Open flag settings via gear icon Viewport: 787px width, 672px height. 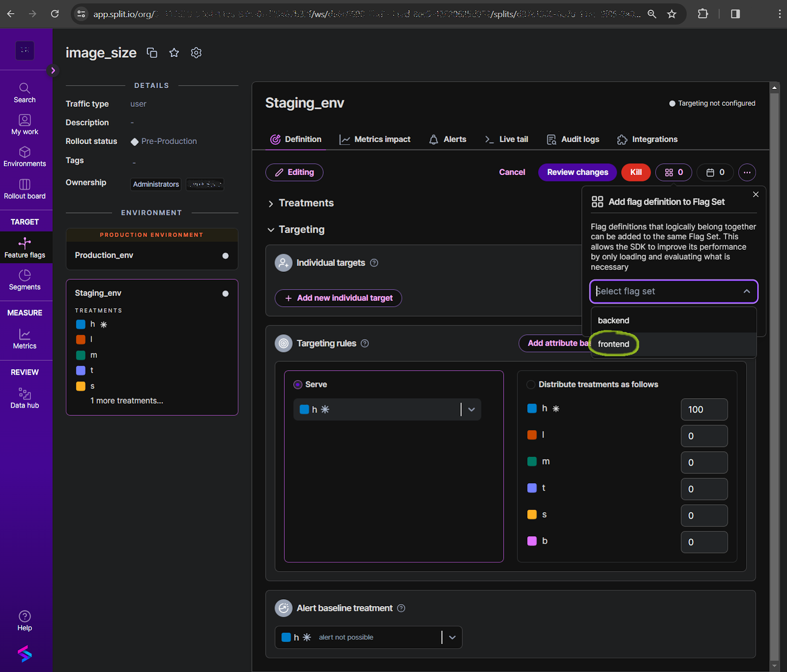196,53
